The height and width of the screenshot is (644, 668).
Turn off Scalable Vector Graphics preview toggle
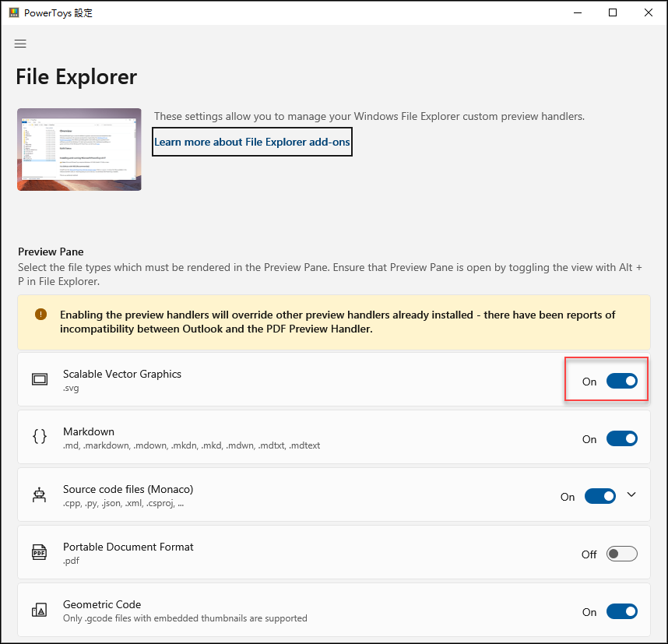621,381
